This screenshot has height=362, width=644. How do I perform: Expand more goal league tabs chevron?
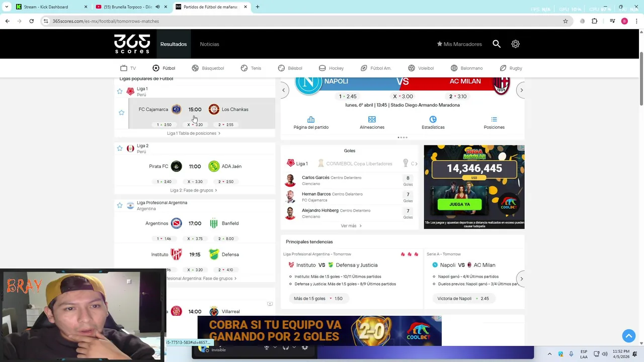[x=416, y=164]
